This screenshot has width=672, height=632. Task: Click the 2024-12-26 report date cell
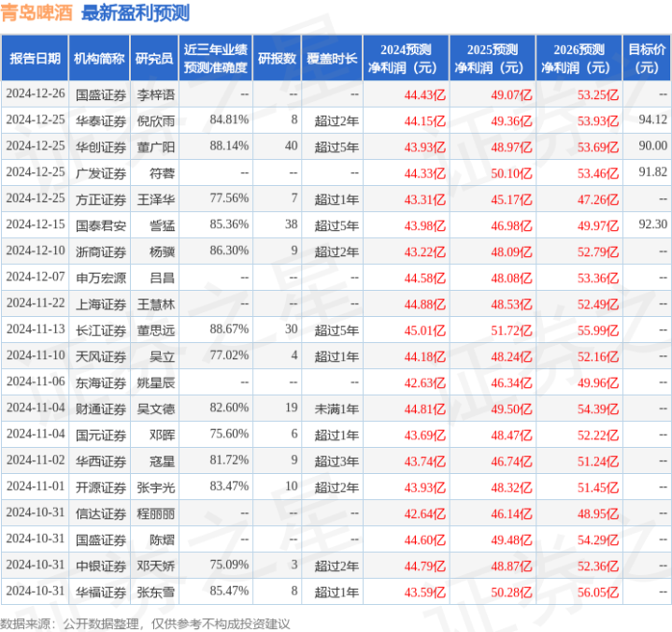(36, 93)
